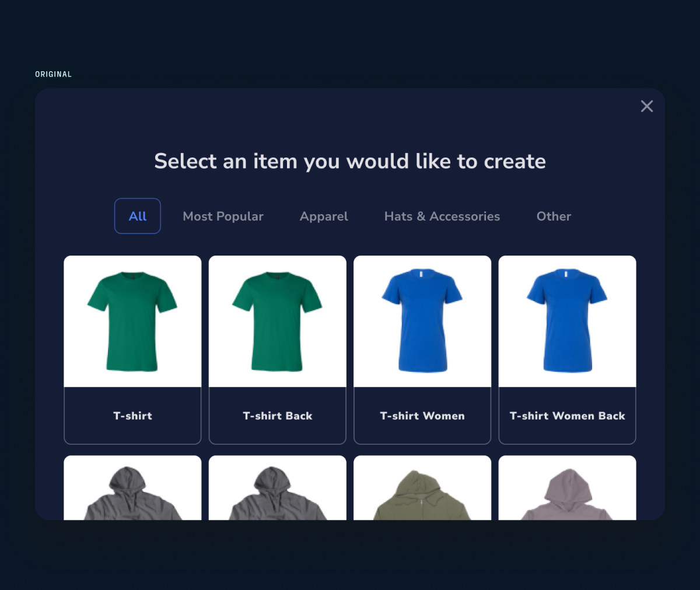Select the All filter tab
The image size is (700, 590).
(x=138, y=216)
